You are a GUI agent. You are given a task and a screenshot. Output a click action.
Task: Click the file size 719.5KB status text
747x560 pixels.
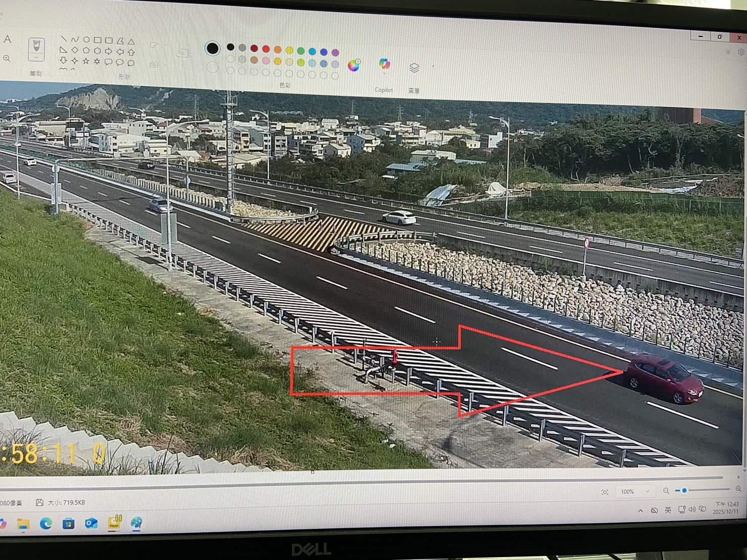[x=66, y=502]
